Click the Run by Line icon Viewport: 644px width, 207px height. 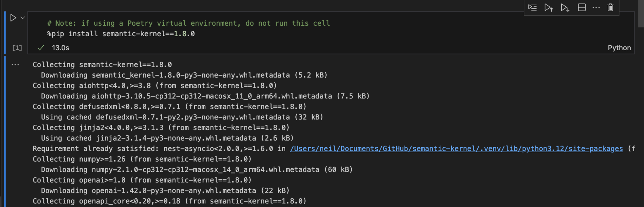coord(533,7)
